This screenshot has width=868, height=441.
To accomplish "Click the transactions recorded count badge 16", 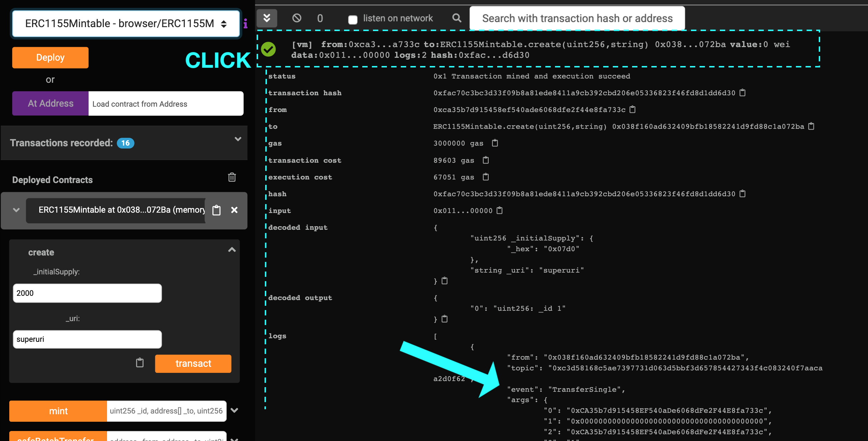I will [x=126, y=143].
